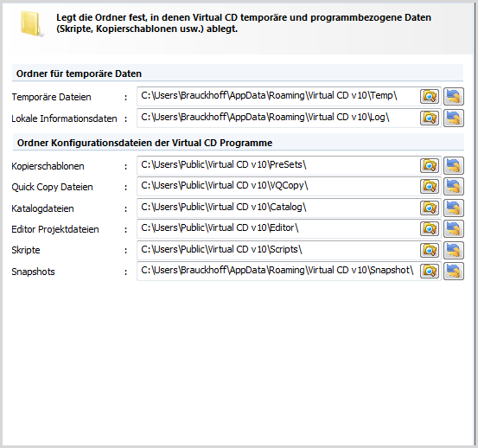Click the yellow folder icon in header

[x=32, y=24]
